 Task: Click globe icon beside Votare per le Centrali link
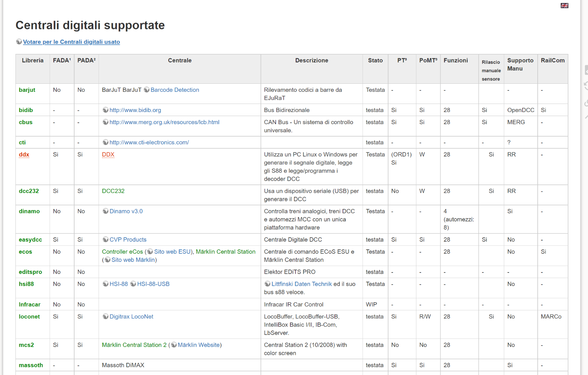coord(19,42)
